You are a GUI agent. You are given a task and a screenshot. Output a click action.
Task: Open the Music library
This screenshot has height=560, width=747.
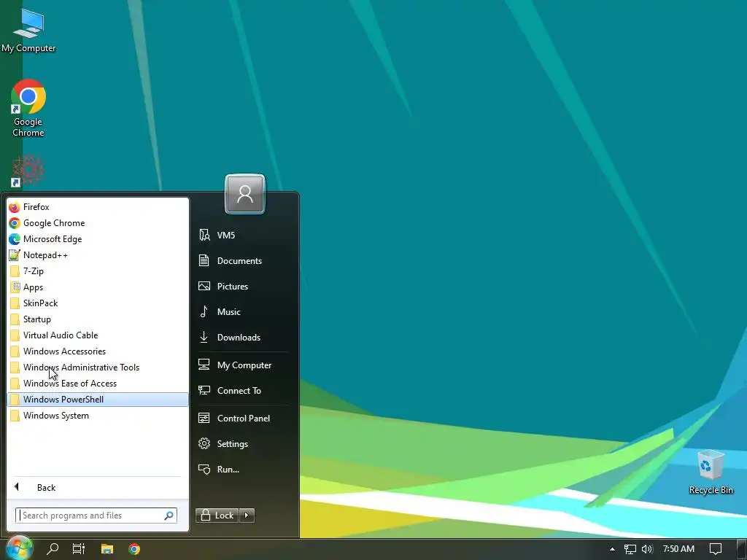(243, 312)
